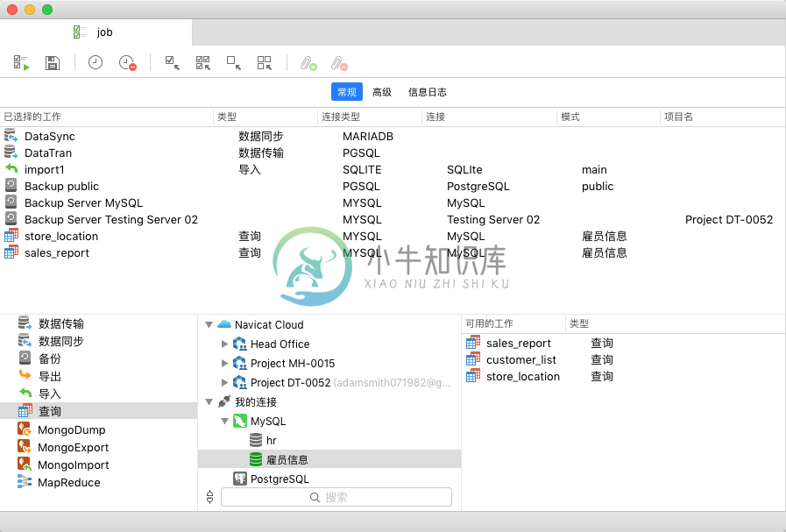This screenshot has width=786, height=532.
Task: Choose the 导入 job type
Action: (x=99, y=394)
